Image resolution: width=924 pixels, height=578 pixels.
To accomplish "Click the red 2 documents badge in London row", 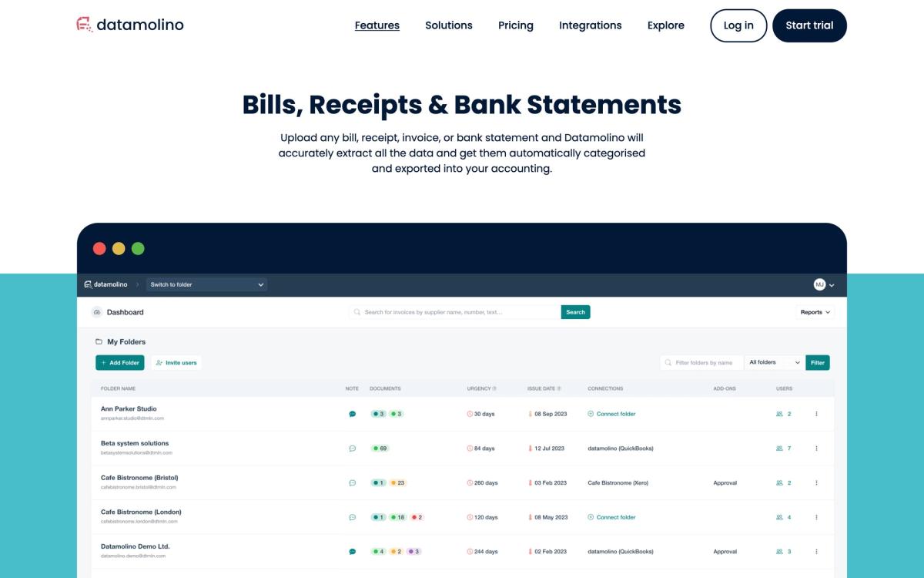I will pos(417,517).
